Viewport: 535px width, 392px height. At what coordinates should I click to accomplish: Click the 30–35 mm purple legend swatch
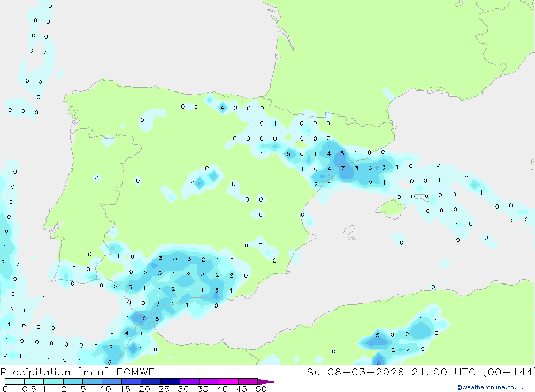[x=190, y=381]
